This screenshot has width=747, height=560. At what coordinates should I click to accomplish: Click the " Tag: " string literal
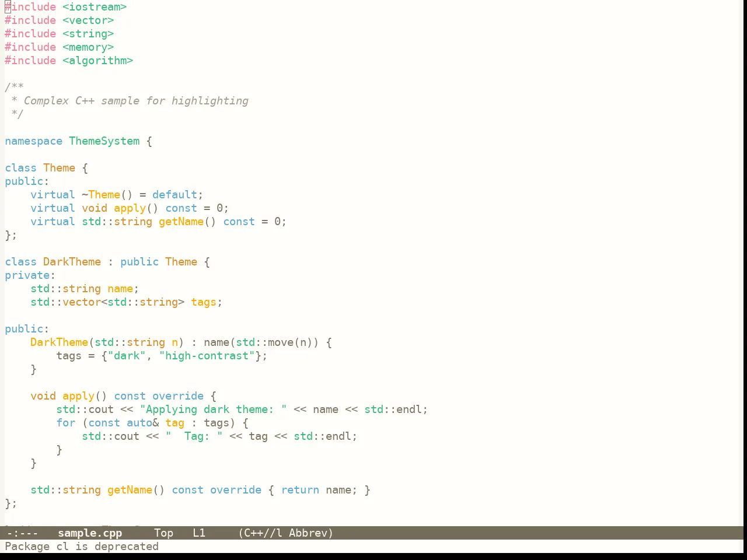point(194,436)
